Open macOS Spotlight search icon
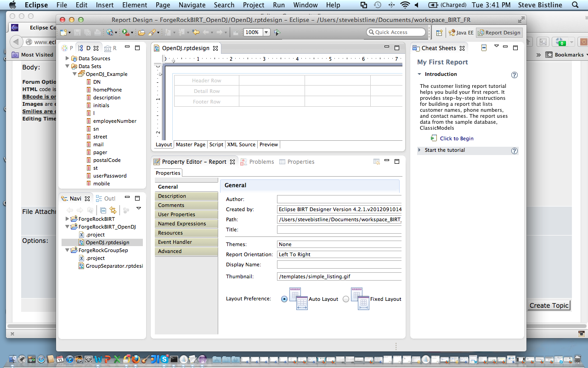This screenshot has width=588, height=368. point(575,5)
